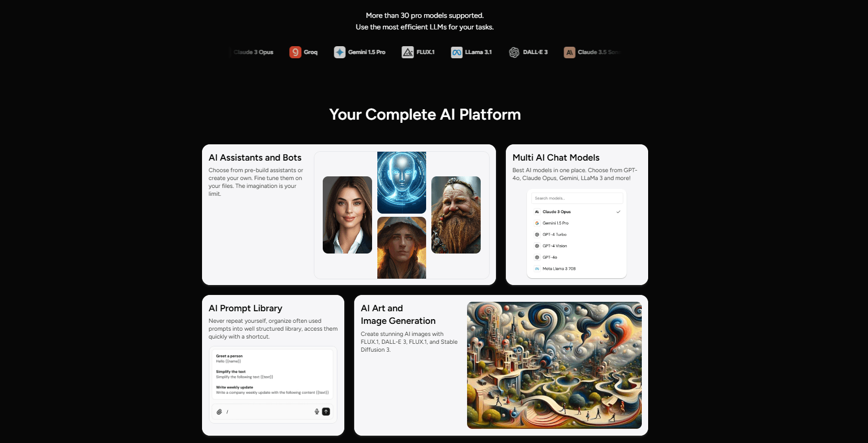868x443 pixels.
Task: Click the DALL-E 3 OpenAI logo icon
Action: tap(514, 52)
